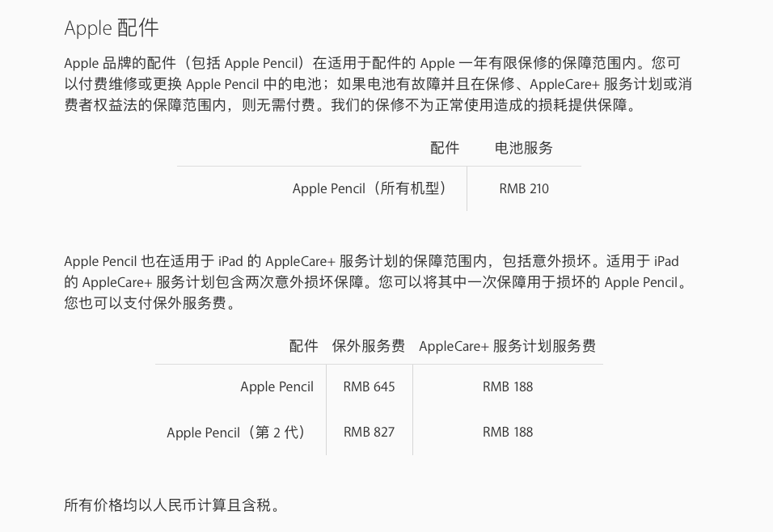
Task: Click the RMB 645 price cell
Action: point(370,387)
